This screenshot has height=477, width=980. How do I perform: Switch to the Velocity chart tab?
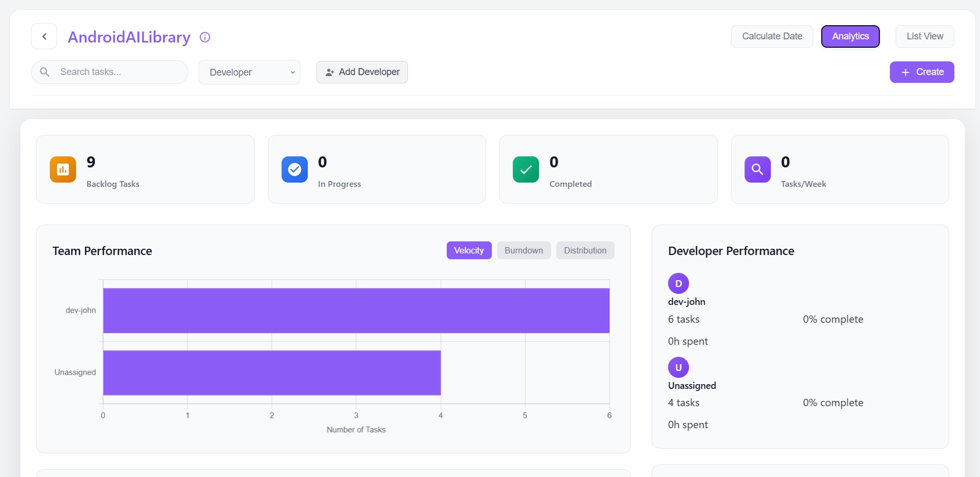coord(469,250)
